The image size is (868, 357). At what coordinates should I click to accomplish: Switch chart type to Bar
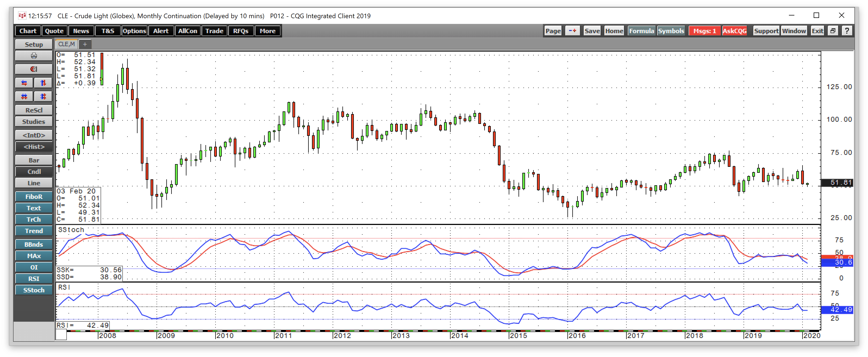[x=34, y=160]
